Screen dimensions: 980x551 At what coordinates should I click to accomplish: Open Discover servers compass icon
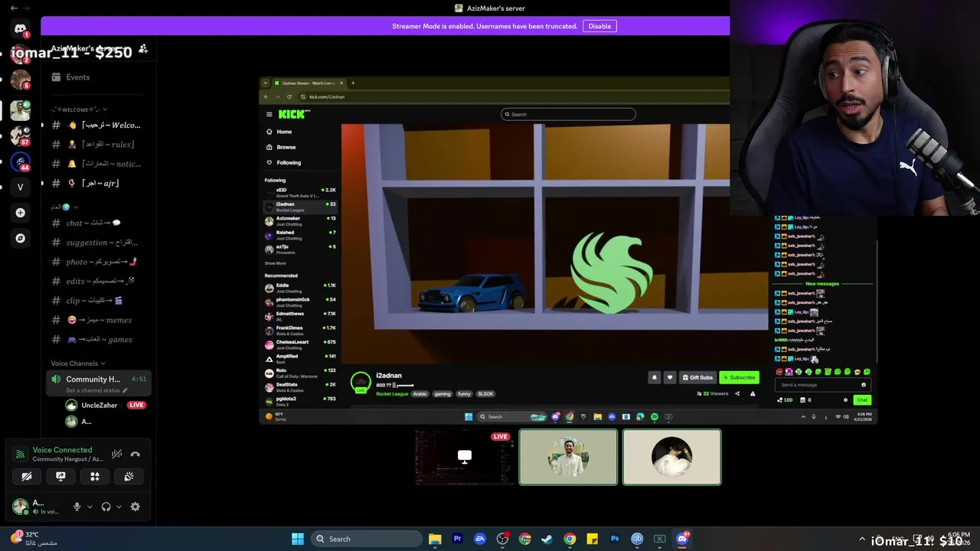click(21, 238)
